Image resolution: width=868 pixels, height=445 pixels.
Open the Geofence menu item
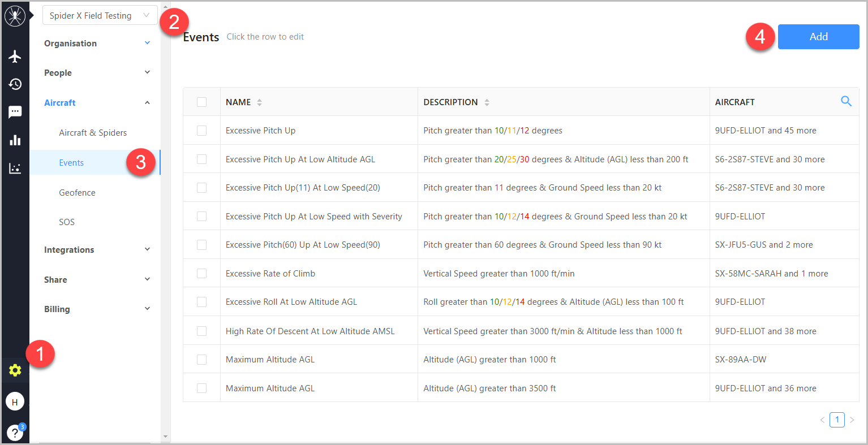pyautogui.click(x=77, y=193)
